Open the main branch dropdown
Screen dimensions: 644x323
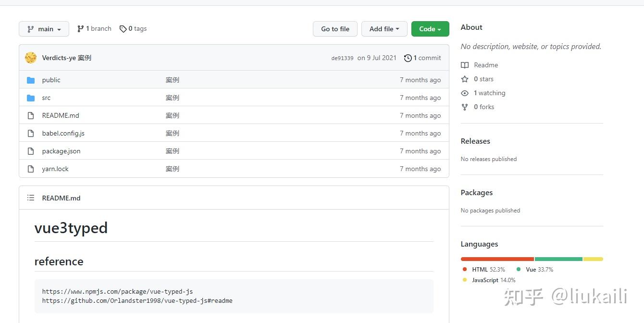point(44,29)
